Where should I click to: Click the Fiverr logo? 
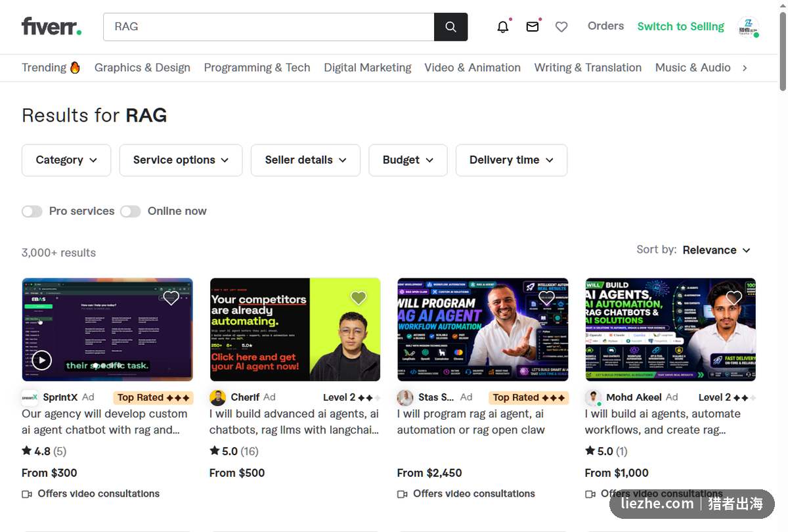click(51, 27)
